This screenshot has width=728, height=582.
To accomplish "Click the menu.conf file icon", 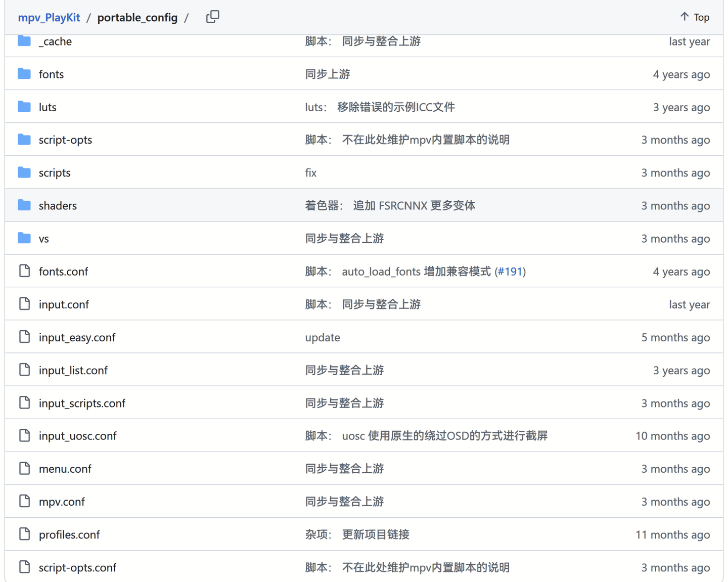I will pos(24,468).
